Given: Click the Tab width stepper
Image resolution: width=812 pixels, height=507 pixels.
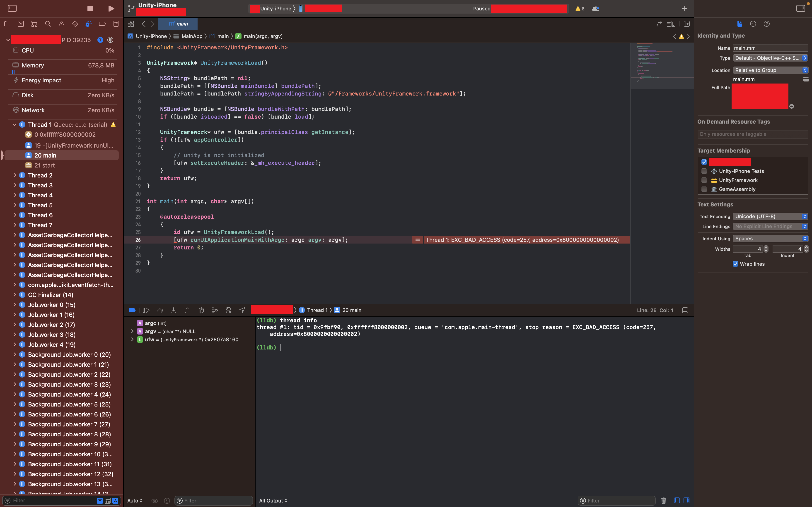Looking at the screenshot, I should [x=766, y=249].
